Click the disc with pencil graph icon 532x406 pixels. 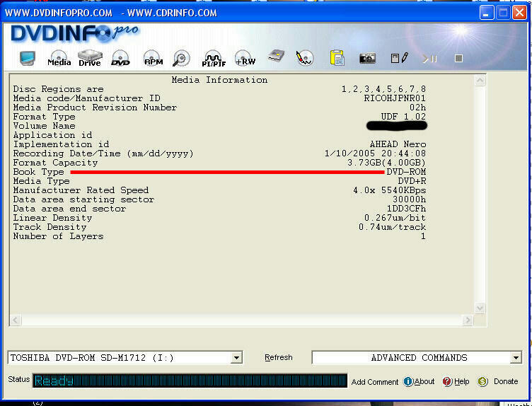click(x=304, y=58)
